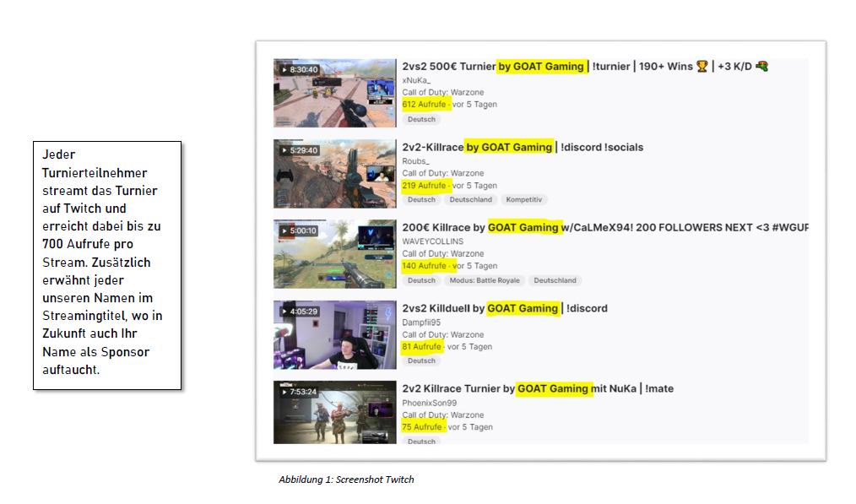856x504 pixels.
Task: Click the play icon on the 7:53:24 video
Action: [x=284, y=392]
